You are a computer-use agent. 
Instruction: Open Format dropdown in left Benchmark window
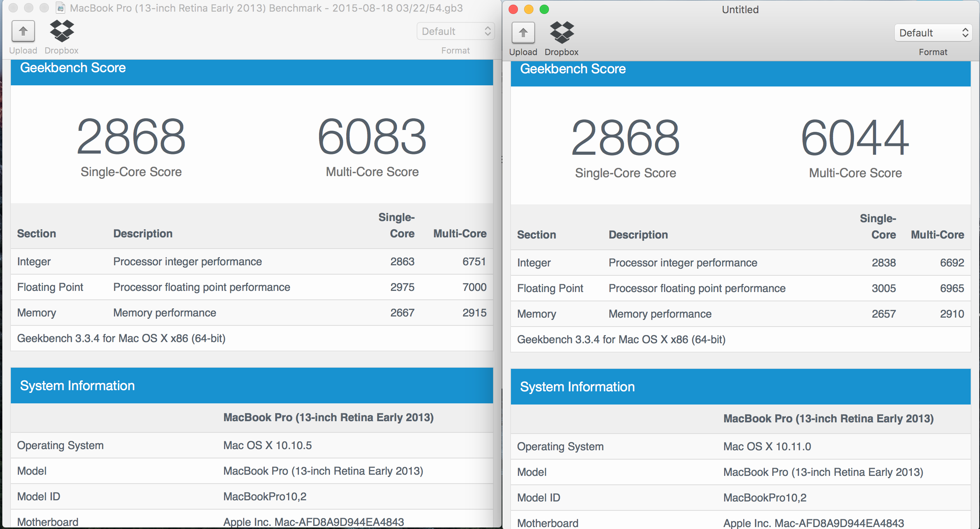point(455,31)
